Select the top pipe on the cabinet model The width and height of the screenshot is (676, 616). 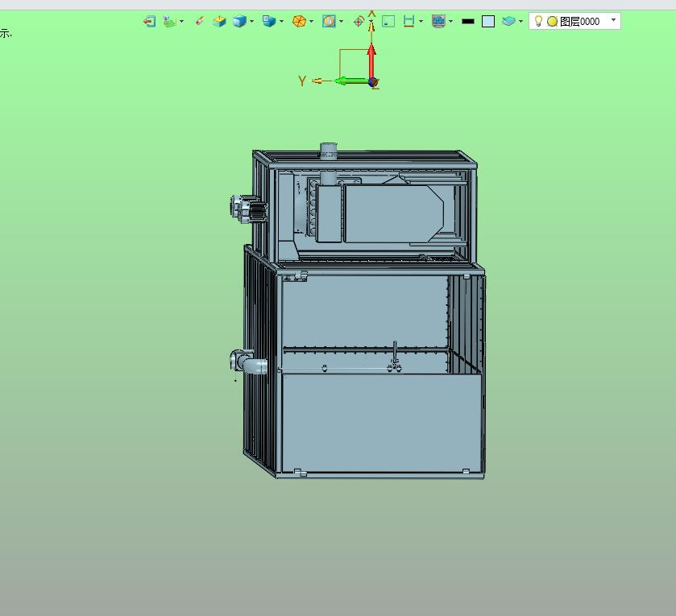click(x=329, y=151)
